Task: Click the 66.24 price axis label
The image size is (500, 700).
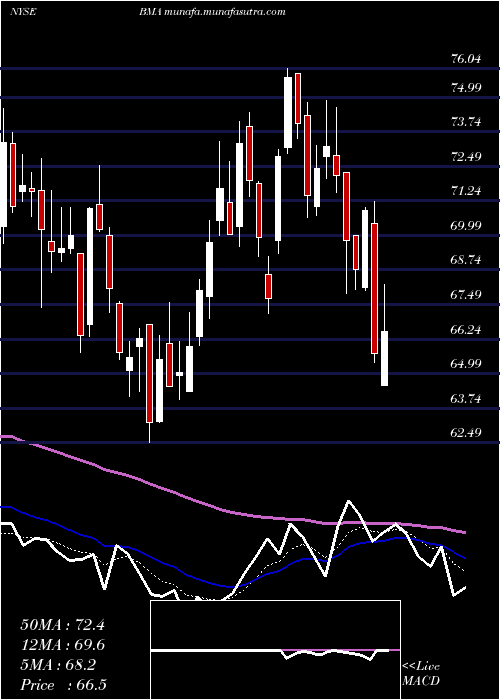Action: pos(467,329)
